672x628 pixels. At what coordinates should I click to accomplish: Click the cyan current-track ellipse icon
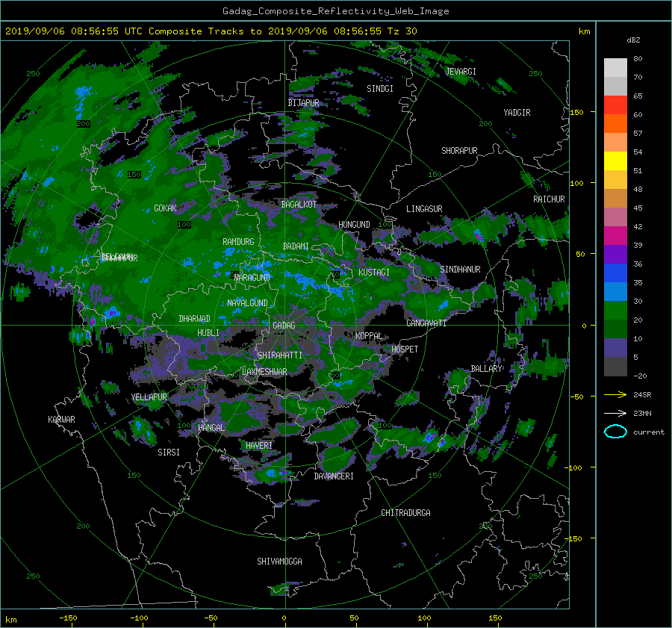click(x=615, y=432)
